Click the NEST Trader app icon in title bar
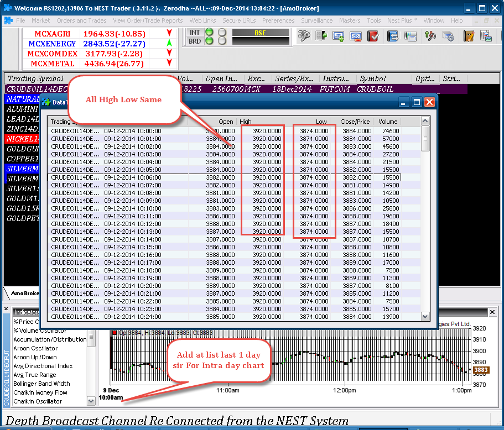504x430 pixels. (x=7, y=8)
